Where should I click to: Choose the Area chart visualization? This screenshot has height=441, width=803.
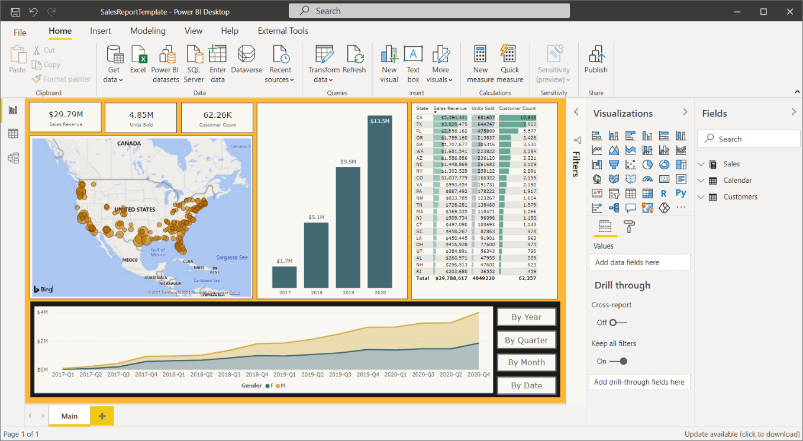point(614,150)
